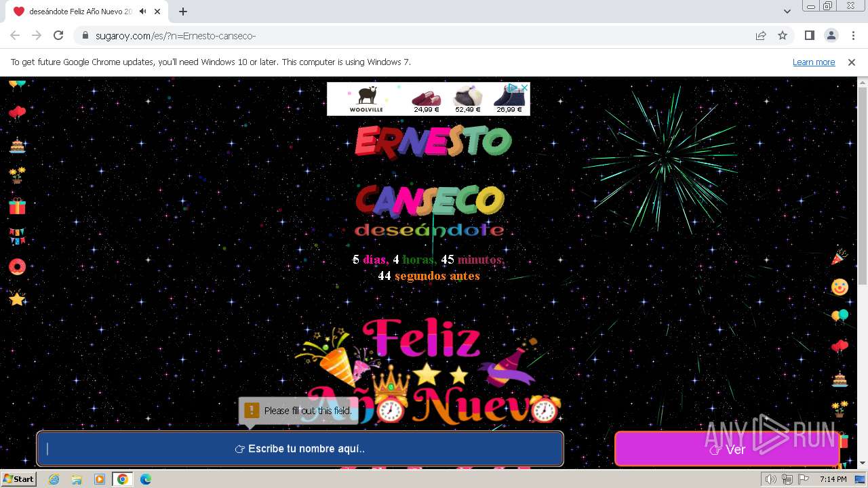Click the scrollbar down arrow
Viewport: 868px width, 488px height.
pyautogui.click(x=862, y=463)
